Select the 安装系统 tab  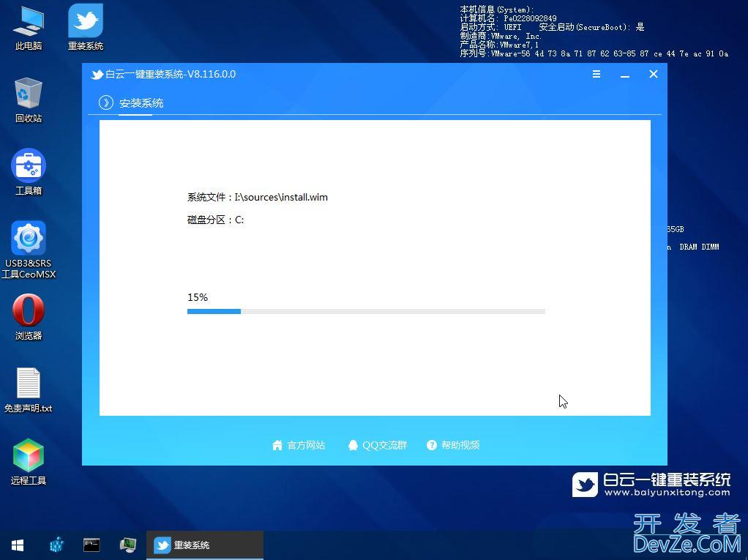click(141, 103)
